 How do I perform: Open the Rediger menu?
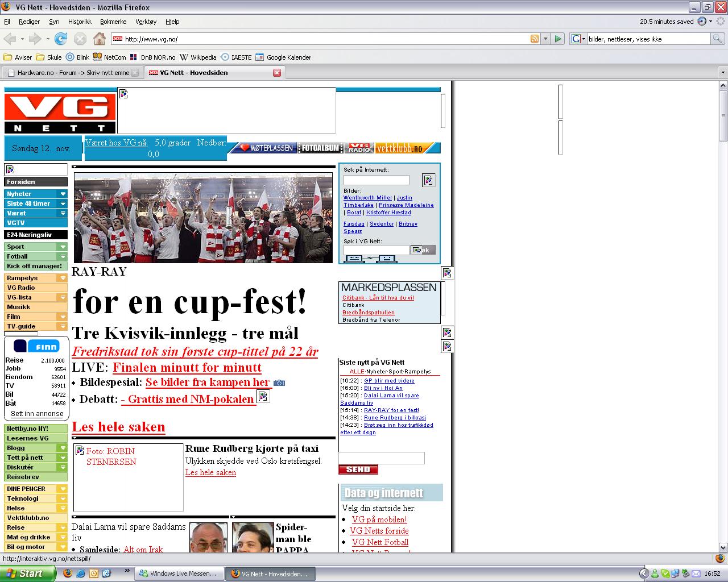pos(29,22)
